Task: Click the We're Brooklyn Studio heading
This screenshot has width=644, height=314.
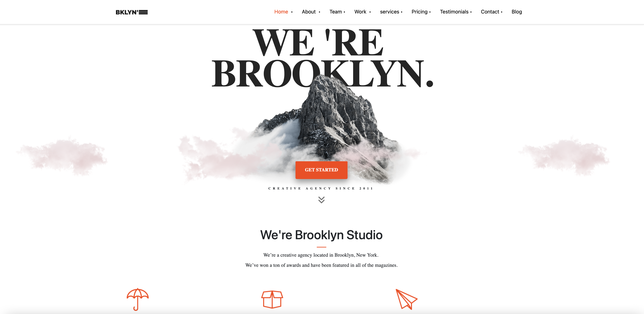Action: (x=321, y=235)
